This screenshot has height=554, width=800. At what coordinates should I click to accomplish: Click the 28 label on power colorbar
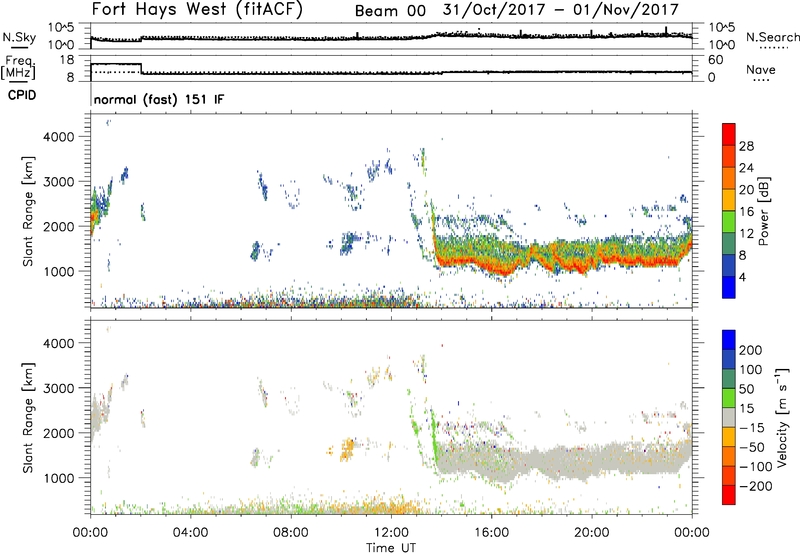pyautogui.click(x=746, y=146)
